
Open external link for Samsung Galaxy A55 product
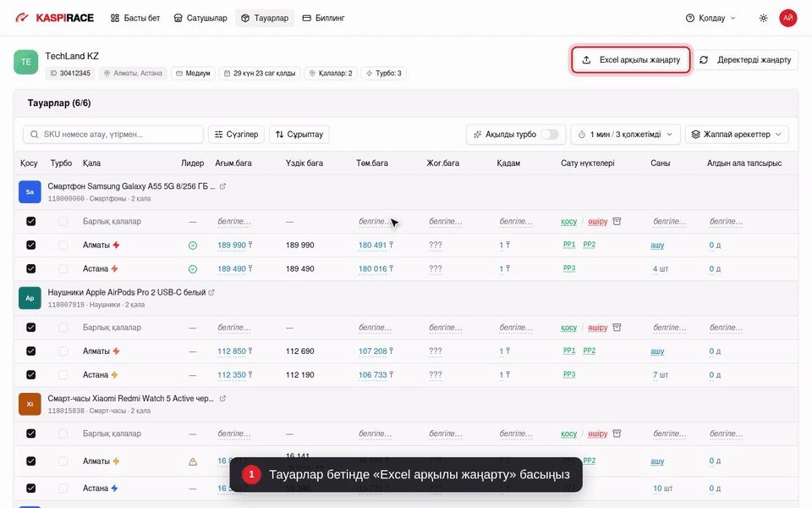pyautogui.click(x=222, y=186)
